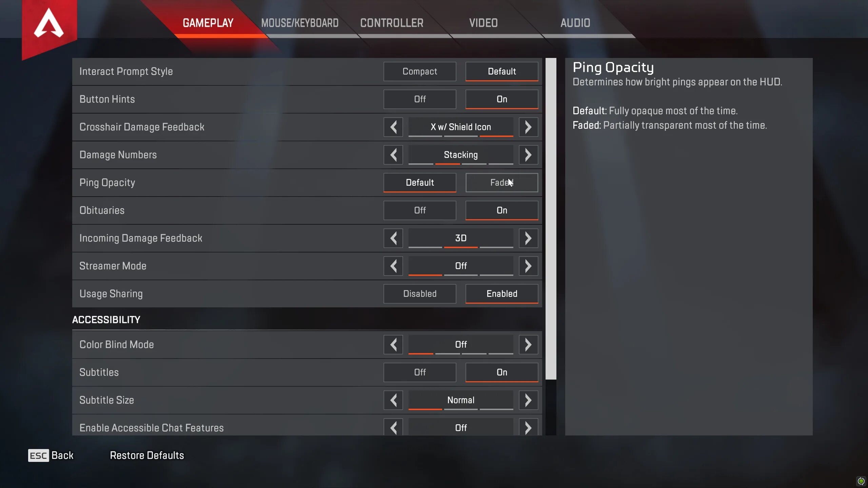Click left arrow icon for Incoming Damage Feedback
Image resolution: width=868 pixels, height=488 pixels.
[393, 238]
